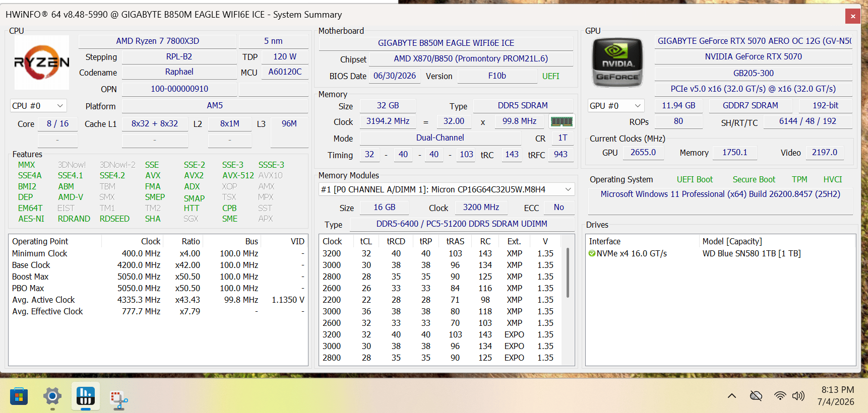This screenshot has height=413, width=868.
Task: Click the platform value AM5
Action: pyautogui.click(x=215, y=106)
